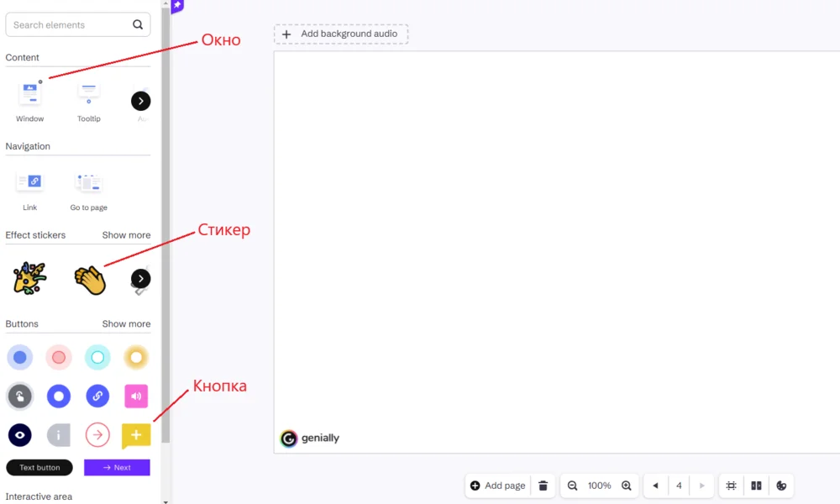
Task: Expand more effect stickers with arrow
Action: click(x=141, y=279)
